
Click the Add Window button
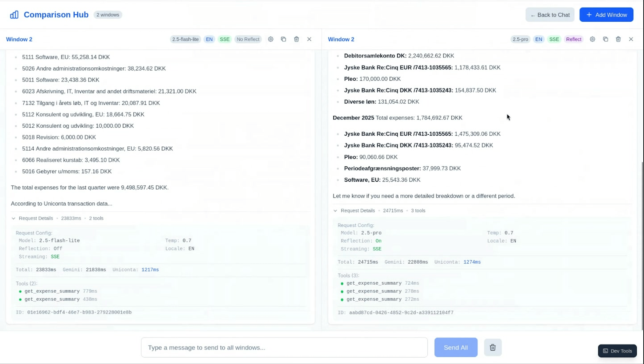coord(606,15)
